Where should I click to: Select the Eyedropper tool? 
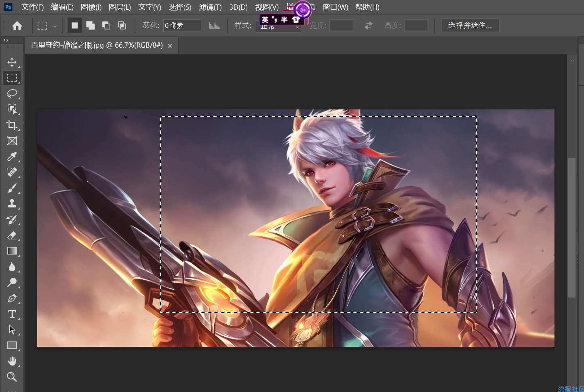(x=12, y=157)
